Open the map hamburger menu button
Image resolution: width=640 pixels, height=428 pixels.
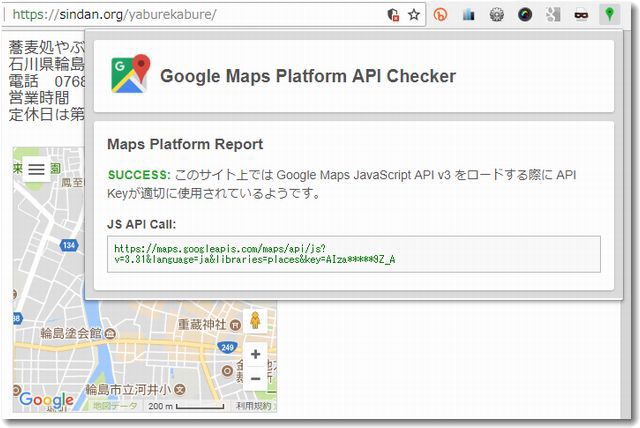click(x=36, y=169)
